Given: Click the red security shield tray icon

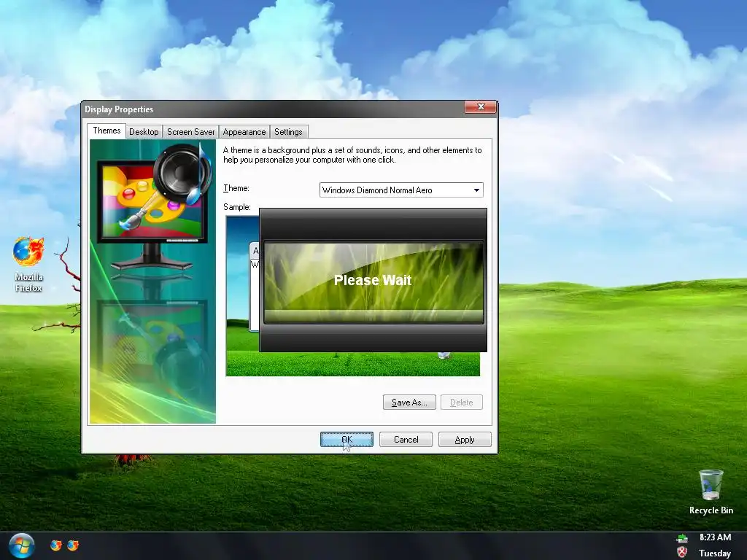Looking at the screenshot, I should click(x=682, y=553).
